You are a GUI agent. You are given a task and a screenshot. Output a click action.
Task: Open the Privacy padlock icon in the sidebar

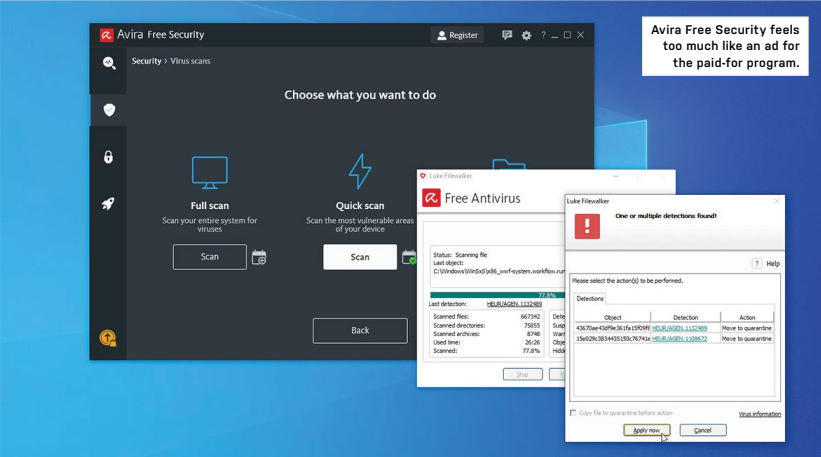pos(108,157)
